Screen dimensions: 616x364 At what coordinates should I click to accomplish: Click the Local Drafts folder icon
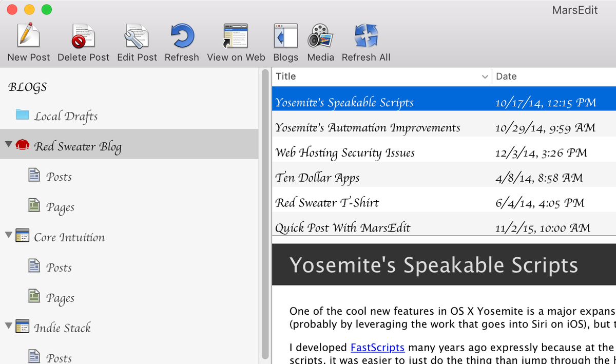point(22,114)
